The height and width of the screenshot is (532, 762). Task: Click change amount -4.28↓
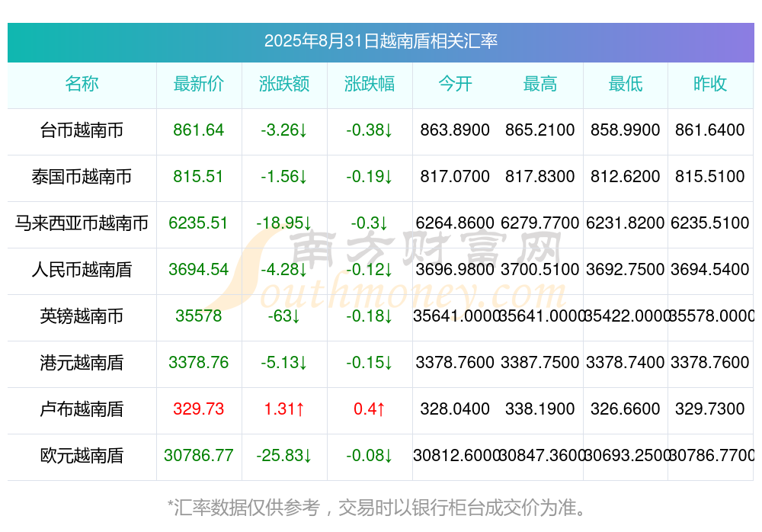[283, 269]
